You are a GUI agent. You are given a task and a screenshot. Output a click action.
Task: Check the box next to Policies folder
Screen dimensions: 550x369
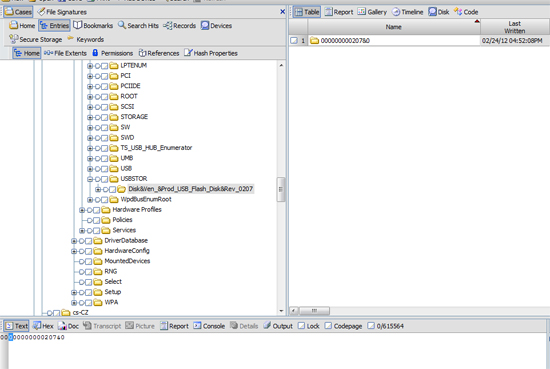[x=96, y=220]
